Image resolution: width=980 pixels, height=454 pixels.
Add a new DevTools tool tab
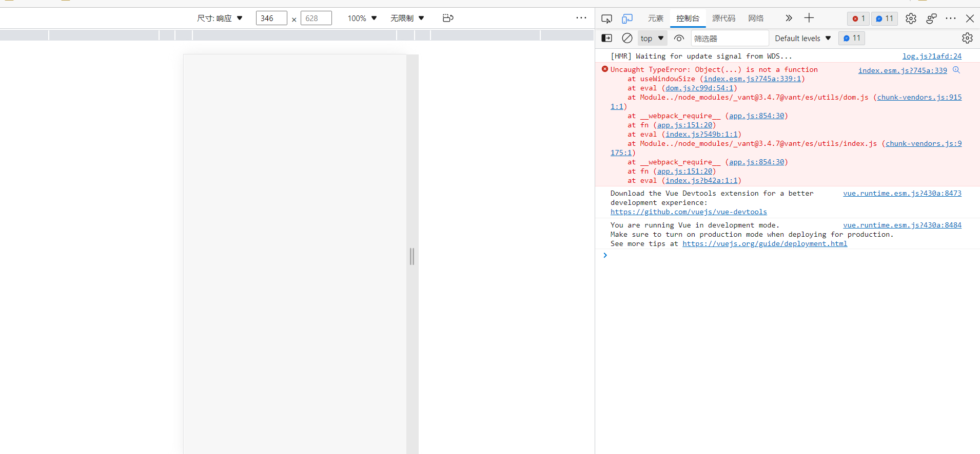pyautogui.click(x=809, y=18)
